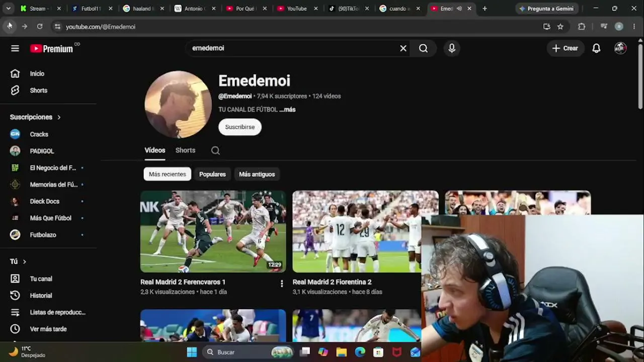Open Copilot from the taskbar
Screen dimensions: 644x362
click(323, 352)
